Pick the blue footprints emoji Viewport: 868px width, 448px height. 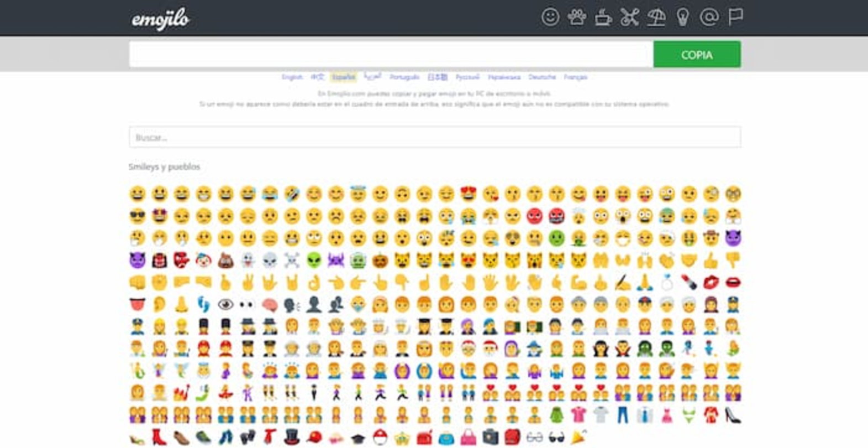click(x=203, y=305)
